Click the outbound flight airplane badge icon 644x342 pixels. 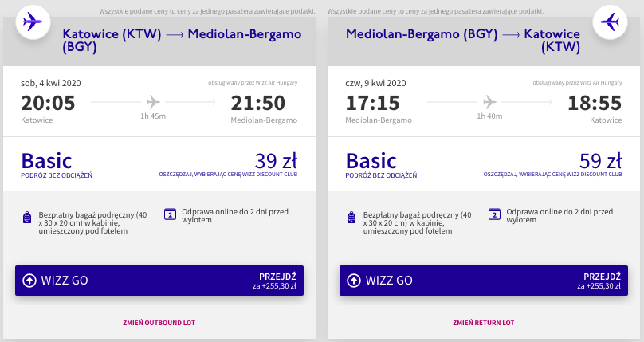click(32, 22)
